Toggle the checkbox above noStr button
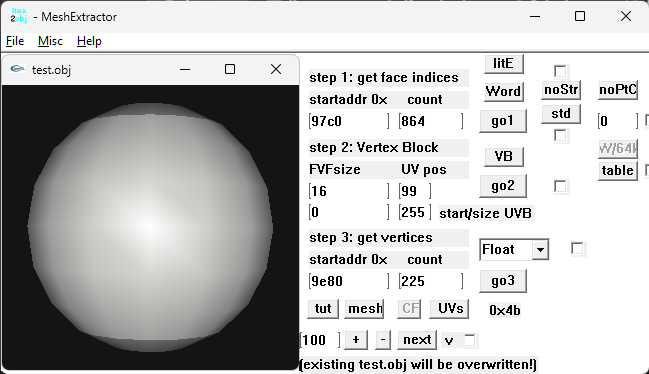This screenshot has width=649, height=374. (560, 71)
